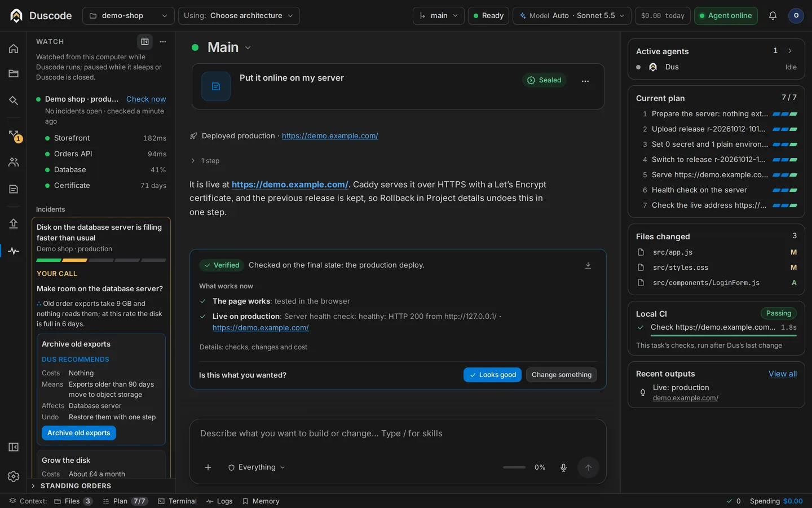Open the Memory tab in the status bar
The image size is (812, 508).
(261, 501)
